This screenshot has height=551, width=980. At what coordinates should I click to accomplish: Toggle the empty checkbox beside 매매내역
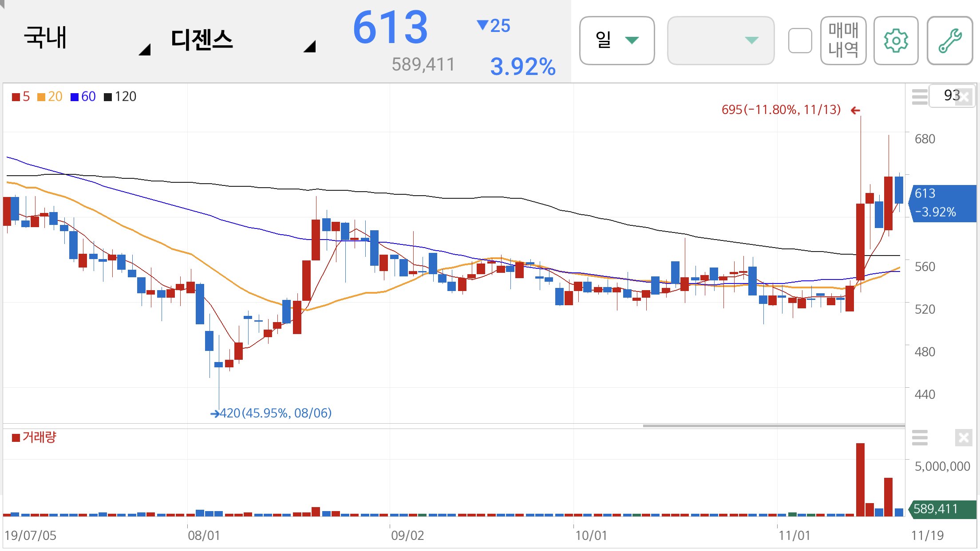(800, 41)
